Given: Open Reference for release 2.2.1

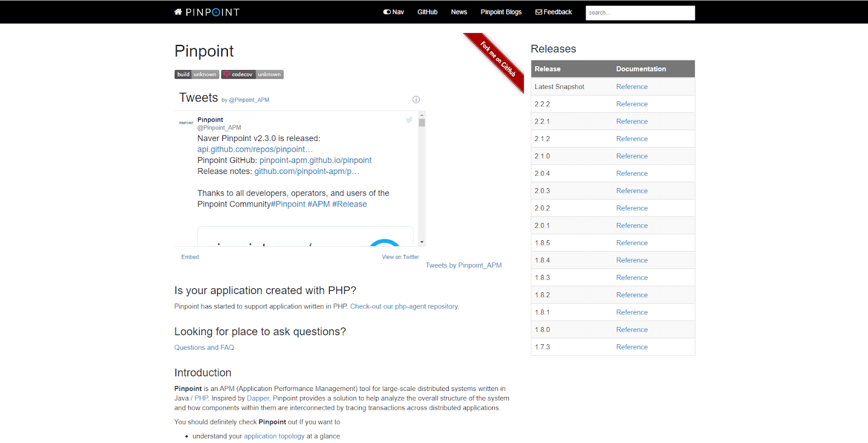Looking at the screenshot, I should click(x=632, y=121).
